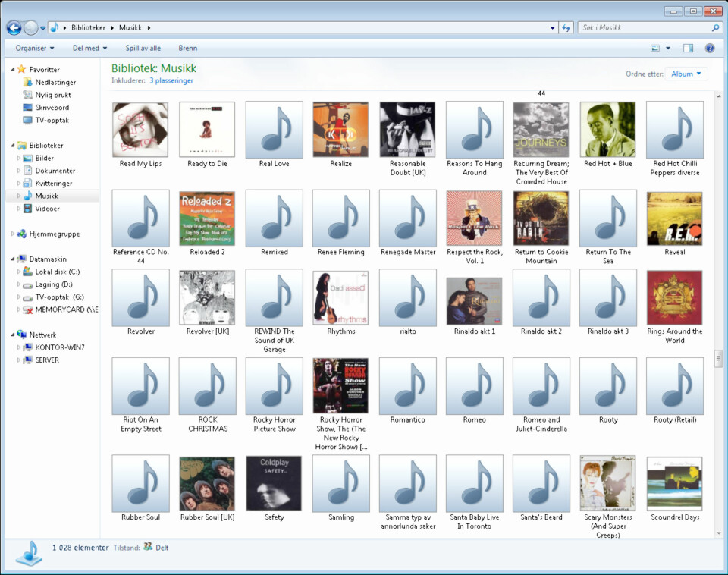Click the Søk i Musikk search field
728x575 pixels.
coord(645,28)
